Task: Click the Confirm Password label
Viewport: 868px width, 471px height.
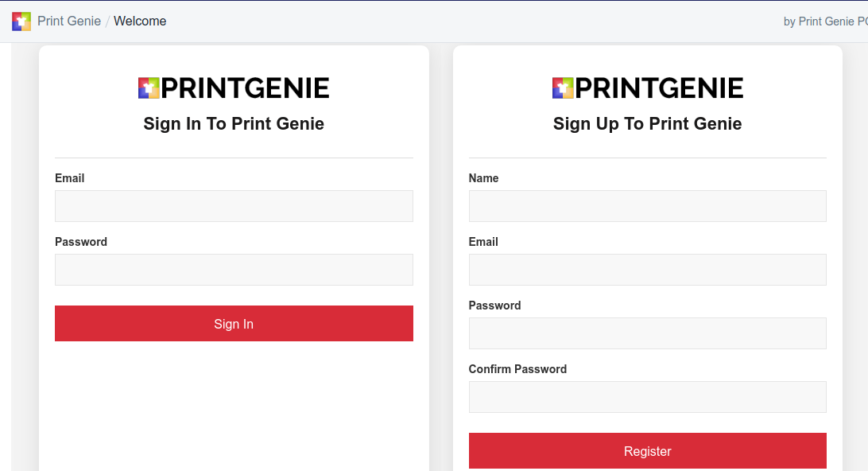Action: [x=517, y=370]
